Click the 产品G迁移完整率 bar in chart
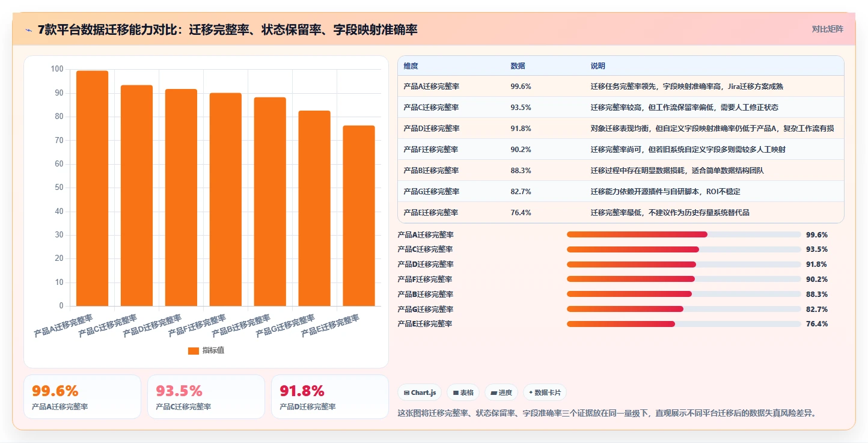This screenshot has width=868, height=443. [314, 208]
